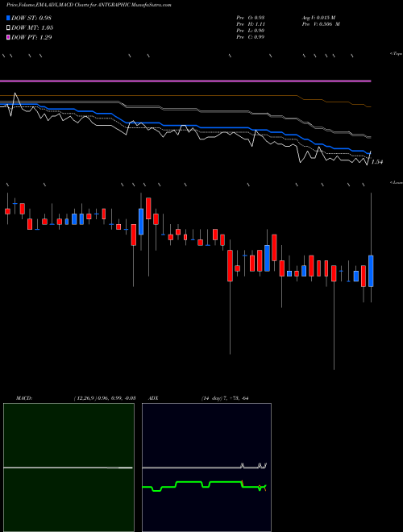Click the white DOW MT legend swatch

tap(8, 27)
